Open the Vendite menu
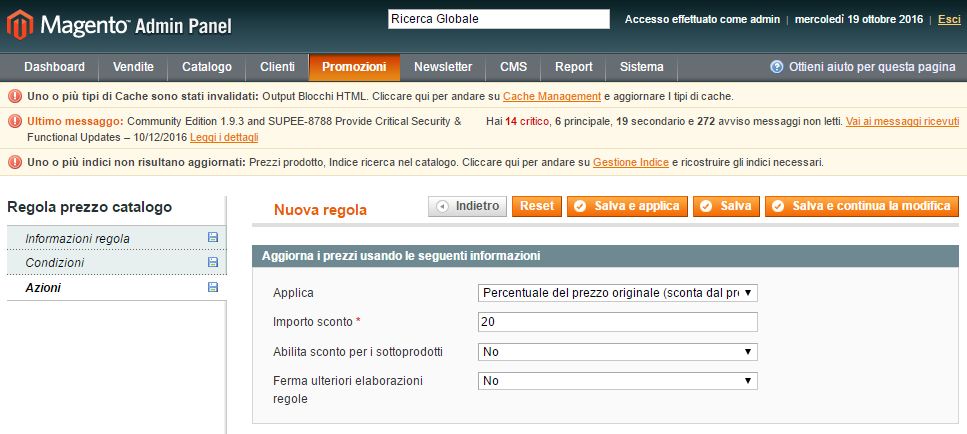Image resolution: width=967 pixels, height=434 pixels. 133,67
